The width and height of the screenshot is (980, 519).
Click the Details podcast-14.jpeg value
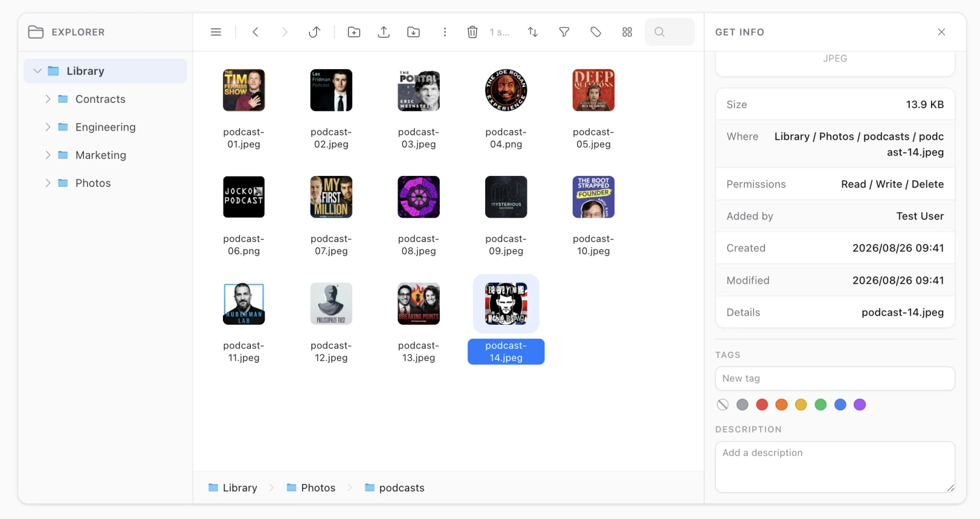click(903, 313)
